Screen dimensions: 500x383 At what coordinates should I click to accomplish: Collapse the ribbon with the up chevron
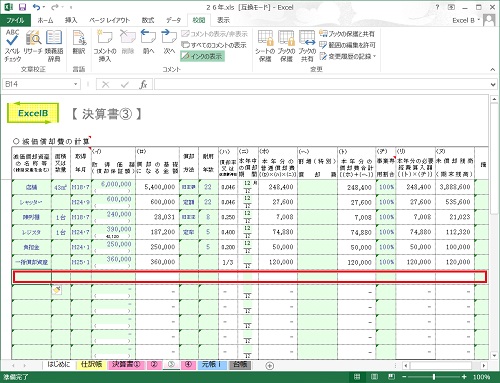[x=493, y=69]
